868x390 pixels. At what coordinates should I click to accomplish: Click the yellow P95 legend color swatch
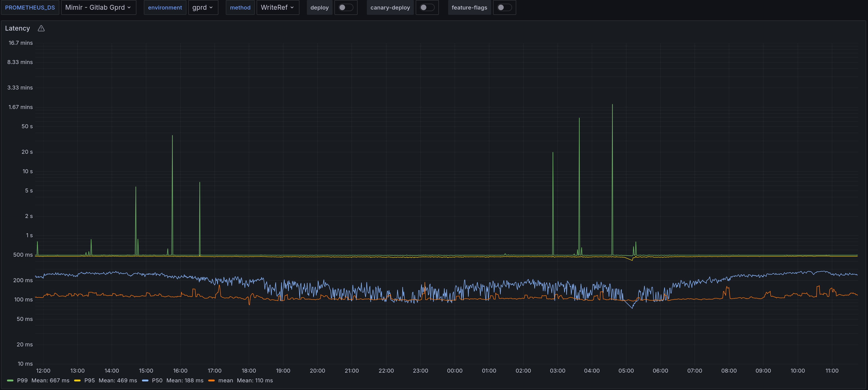77,380
